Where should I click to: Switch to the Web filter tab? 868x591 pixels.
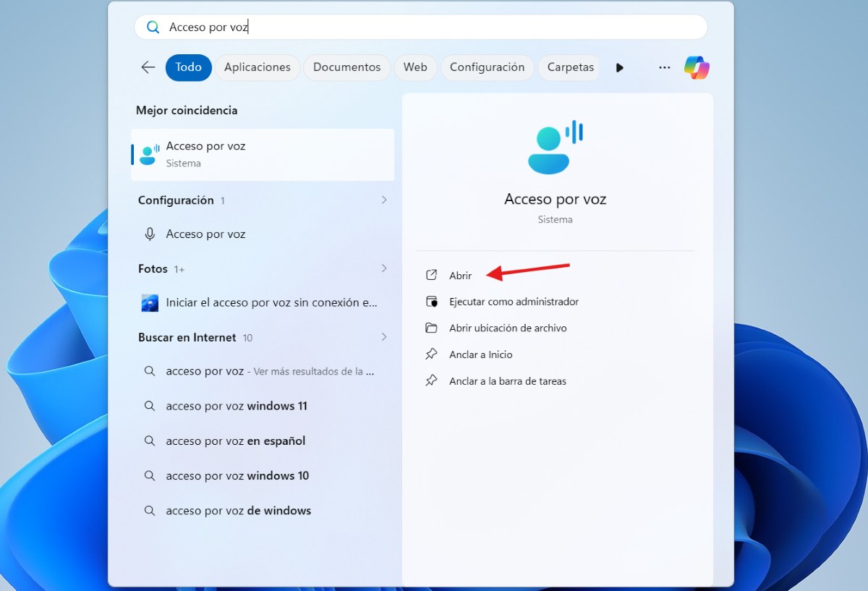point(415,67)
